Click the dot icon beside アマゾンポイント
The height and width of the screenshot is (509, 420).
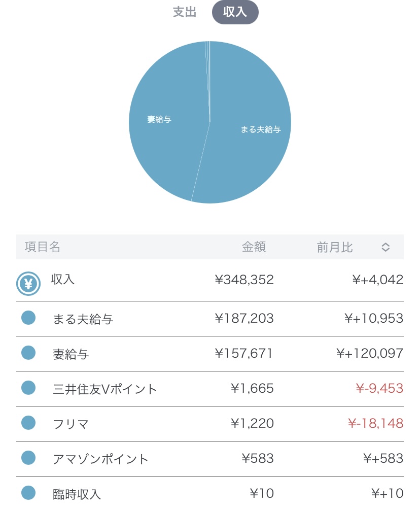28,458
